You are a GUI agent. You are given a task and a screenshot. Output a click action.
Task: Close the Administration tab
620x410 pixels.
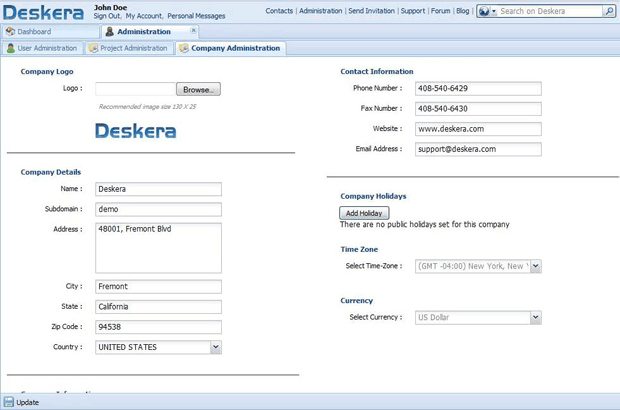coord(193,30)
